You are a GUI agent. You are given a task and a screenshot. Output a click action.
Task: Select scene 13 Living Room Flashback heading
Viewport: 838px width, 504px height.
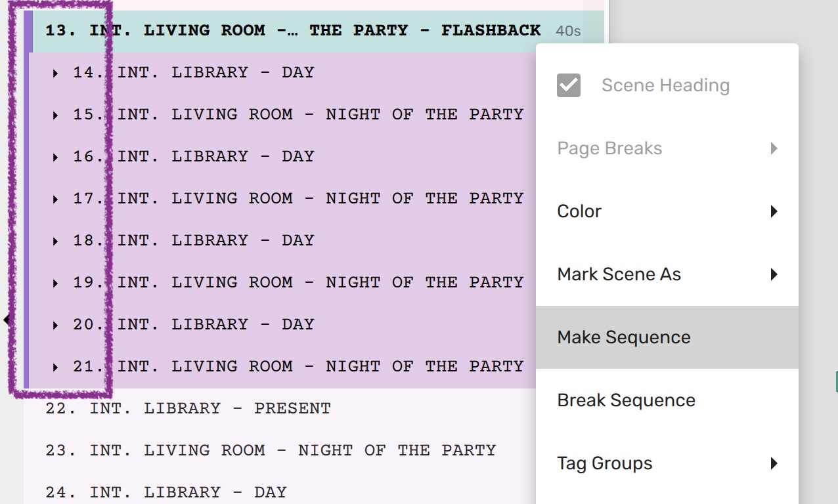(293, 30)
